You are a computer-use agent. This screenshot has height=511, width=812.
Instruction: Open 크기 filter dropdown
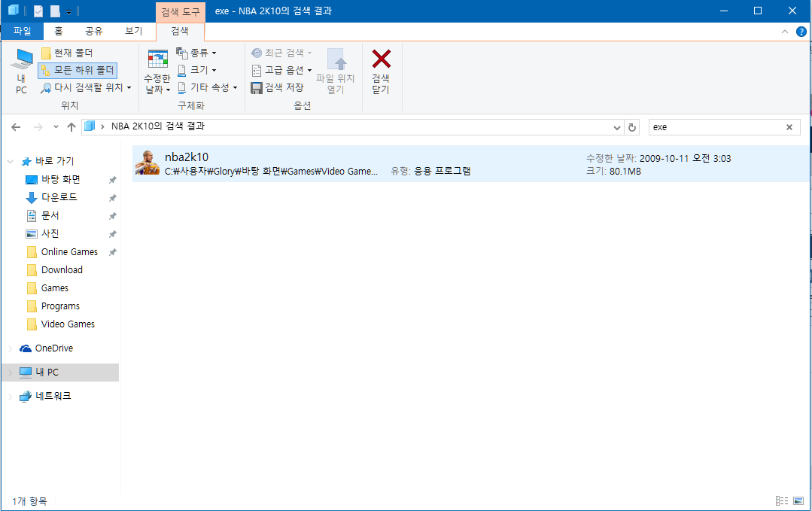(x=196, y=70)
